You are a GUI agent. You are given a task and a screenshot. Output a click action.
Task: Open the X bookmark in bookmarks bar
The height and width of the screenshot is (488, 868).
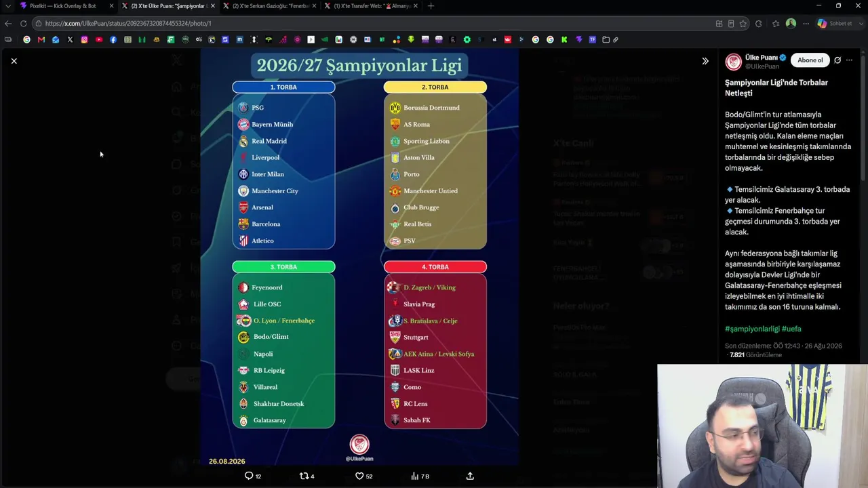point(70,39)
